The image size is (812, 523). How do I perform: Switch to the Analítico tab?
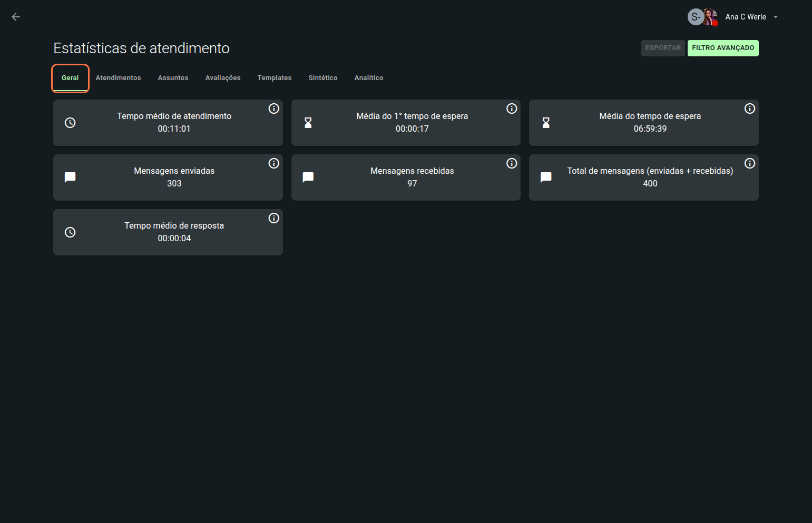369,78
